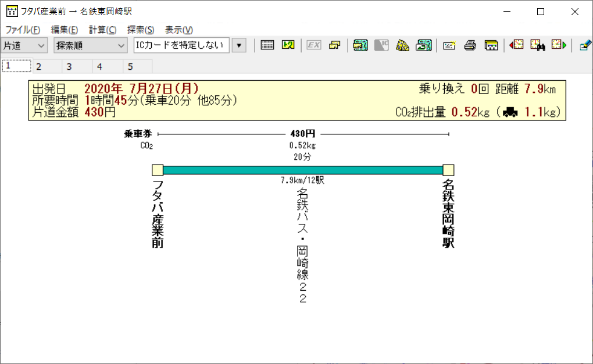Open the 片道 fare type dropdown

click(24, 45)
